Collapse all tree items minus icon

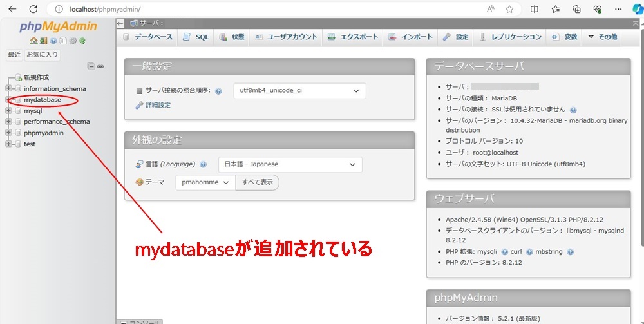coord(91,66)
